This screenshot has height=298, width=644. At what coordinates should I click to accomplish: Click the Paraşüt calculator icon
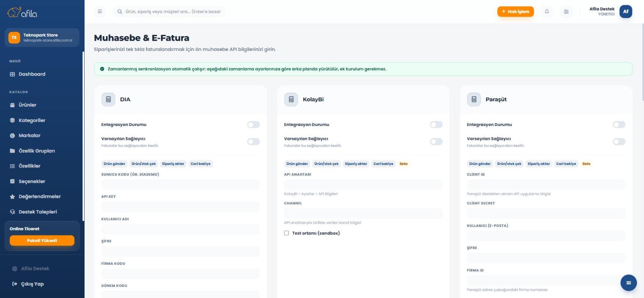[474, 99]
